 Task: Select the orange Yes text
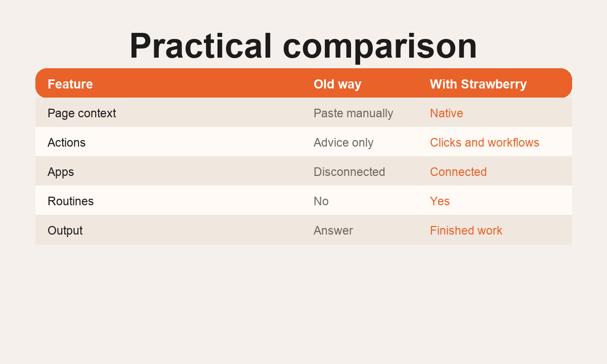440,201
